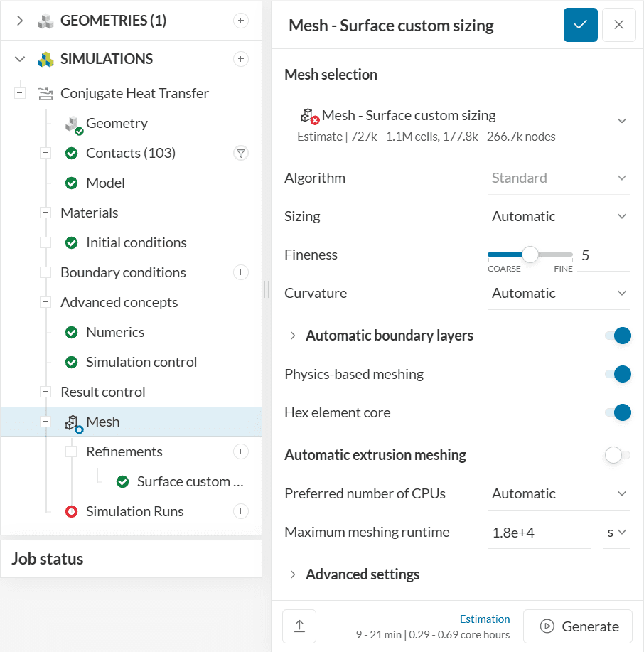Add a mesh refinement with plus icon
Image resolution: width=644 pixels, height=652 pixels.
click(x=241, y=451)
